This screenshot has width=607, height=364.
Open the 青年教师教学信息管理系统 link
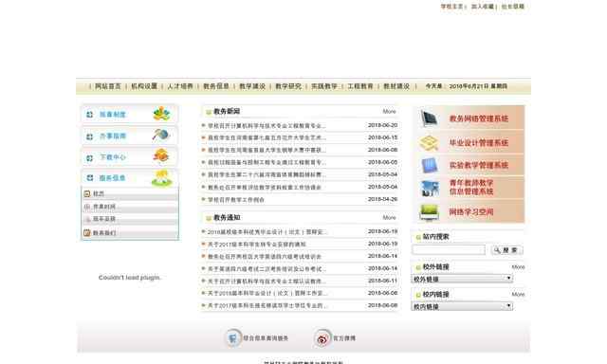[471, 188]
